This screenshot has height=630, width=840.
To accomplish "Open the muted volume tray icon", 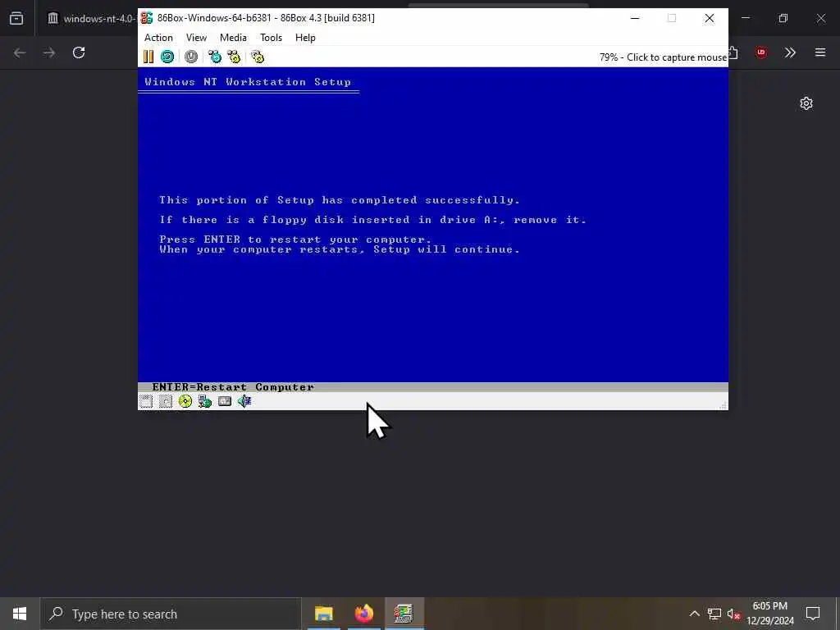I will click(733, 614).
